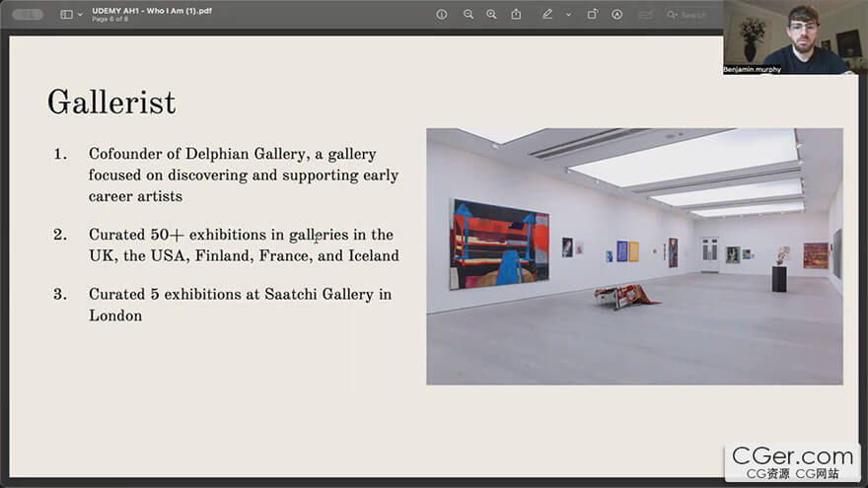Focus the Search field in toolbar
This screenshot has height=488, width=868.
point(693,15)
